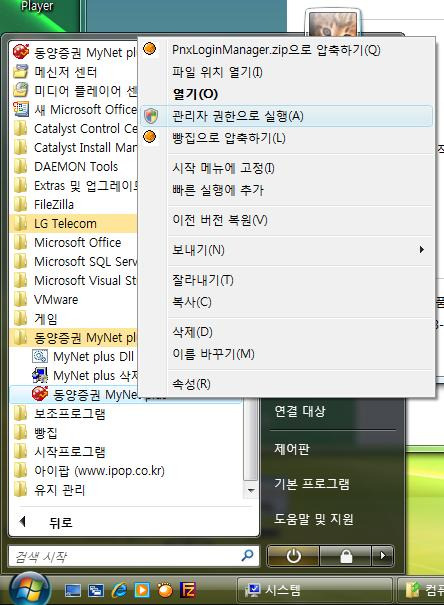Expand Extras 및 업그레이드 folder

(73, 186)
